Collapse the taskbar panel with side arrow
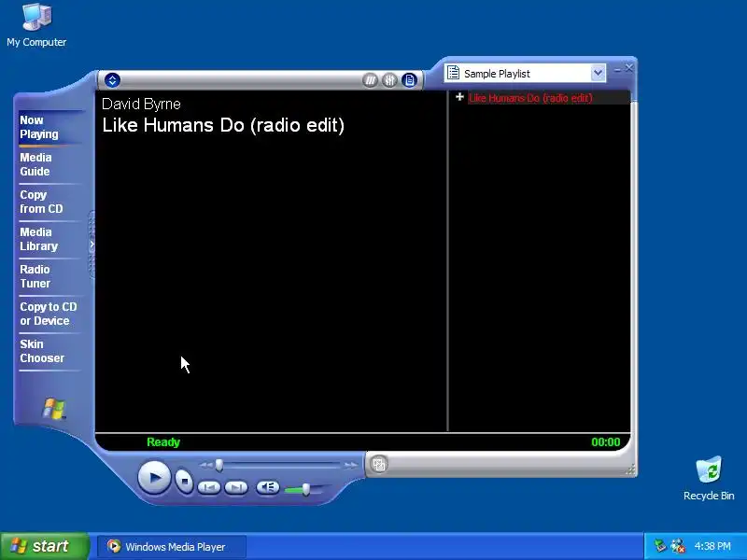 pyautogui.click(x=92, y=245)
